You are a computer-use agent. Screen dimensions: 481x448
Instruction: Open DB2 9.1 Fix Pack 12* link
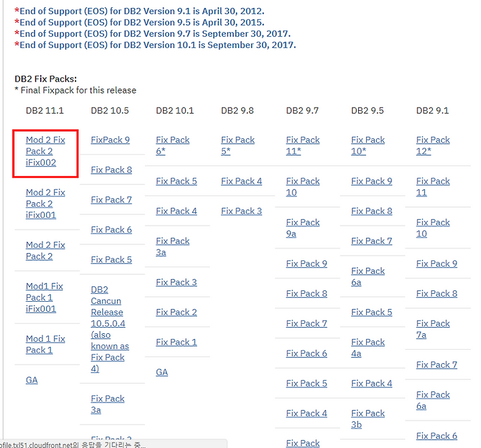click(433, 146)
